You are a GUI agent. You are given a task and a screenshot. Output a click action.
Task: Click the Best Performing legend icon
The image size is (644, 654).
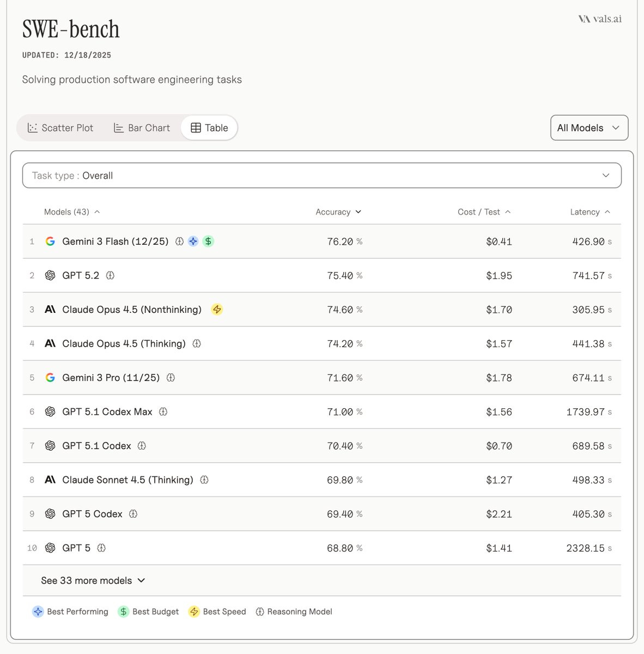(x=38, y=611)
